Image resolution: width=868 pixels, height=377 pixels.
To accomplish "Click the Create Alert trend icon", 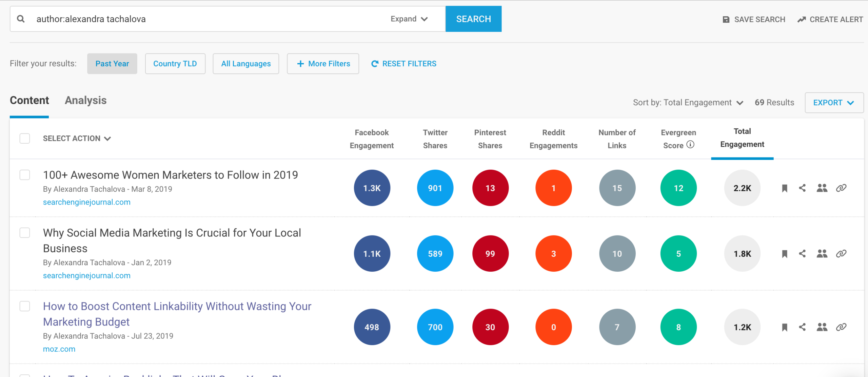I will 802,20.
